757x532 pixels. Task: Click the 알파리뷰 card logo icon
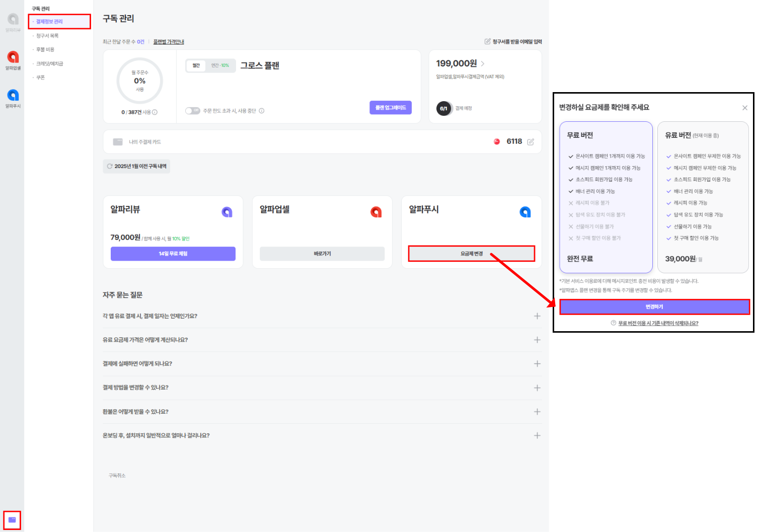227,212
